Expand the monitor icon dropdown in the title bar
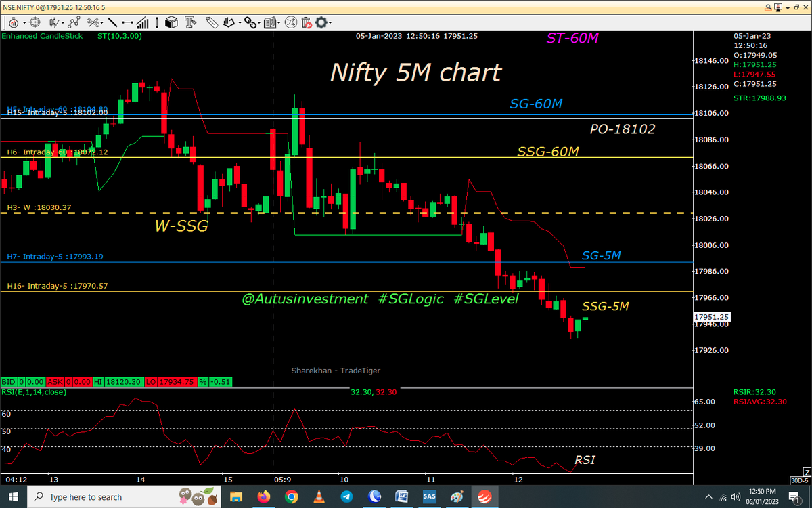Image resolution: width=812 pixels, height=508 pixels. pyautogui.click(x=787, y=7)
